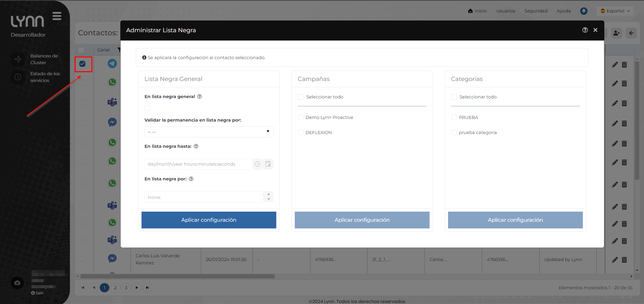Click the notifications bell icon
Viewport: 644px width, 304px height.
[x=584, y=11]
